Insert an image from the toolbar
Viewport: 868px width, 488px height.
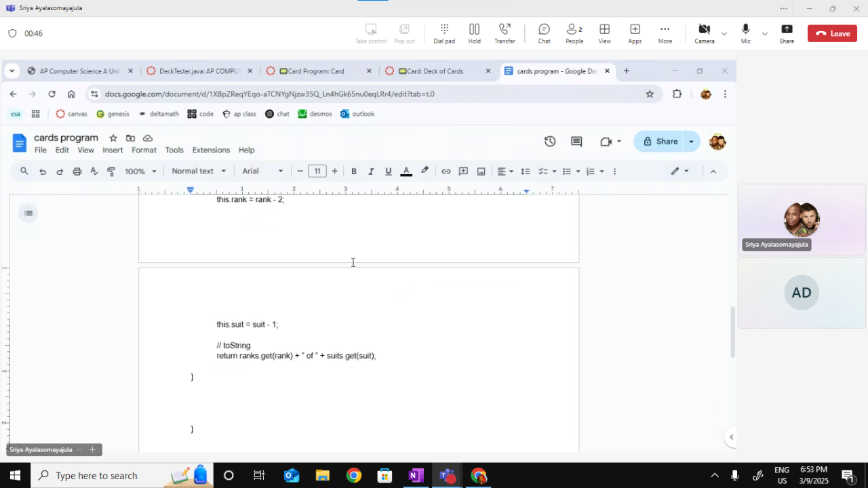481,171
